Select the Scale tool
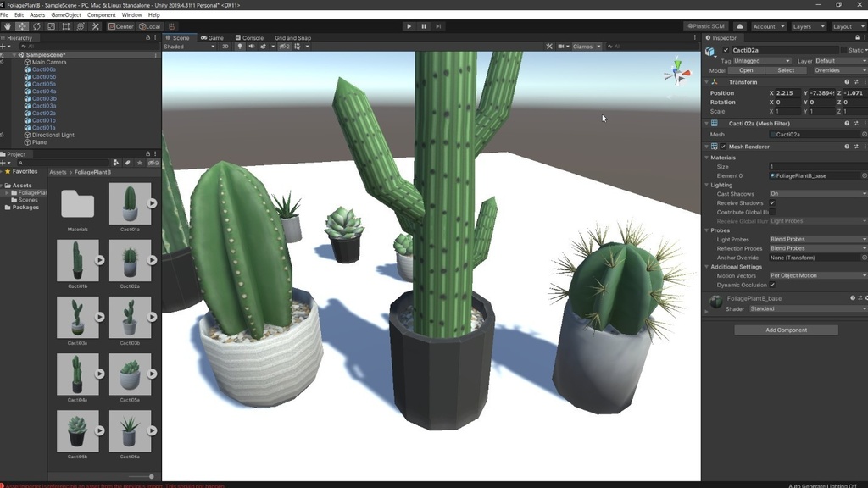868x488 pixels. click(x=52, y=26)
